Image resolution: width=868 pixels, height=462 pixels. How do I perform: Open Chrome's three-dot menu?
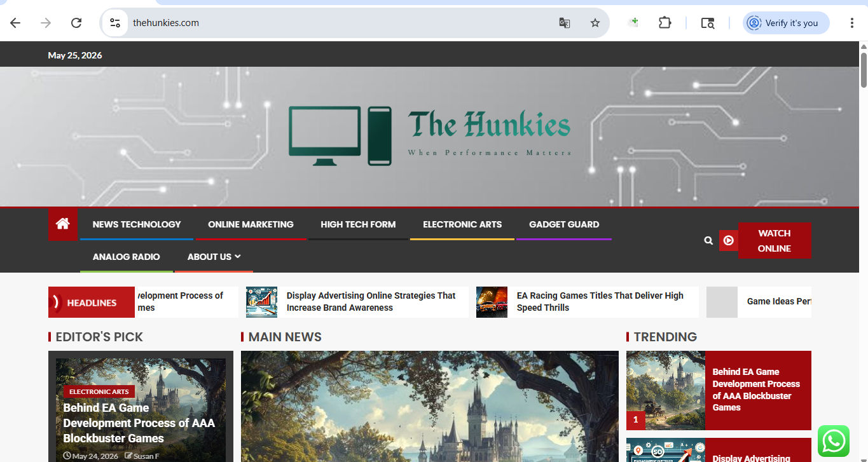click(851, 23)
